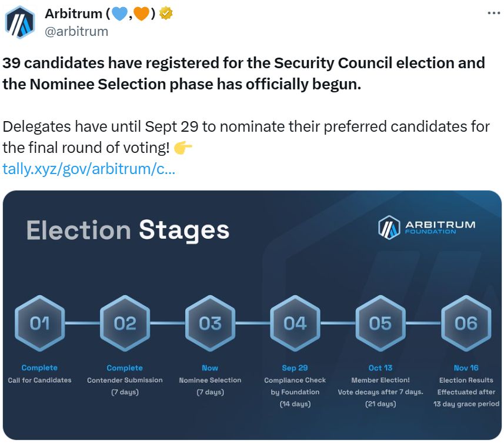Click the blue heart emoji in name
Image resolution: width=504 pixels, height=444 pixels.
(x=119, y=14)
